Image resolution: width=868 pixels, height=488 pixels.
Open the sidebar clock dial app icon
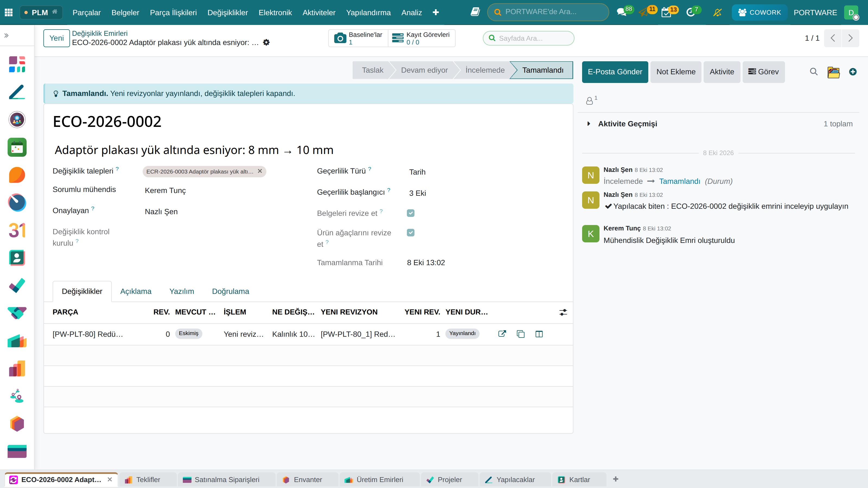(x=17, y=203)
